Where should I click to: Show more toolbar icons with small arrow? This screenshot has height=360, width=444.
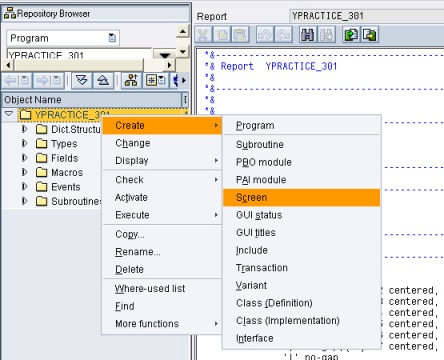(184, 80)
